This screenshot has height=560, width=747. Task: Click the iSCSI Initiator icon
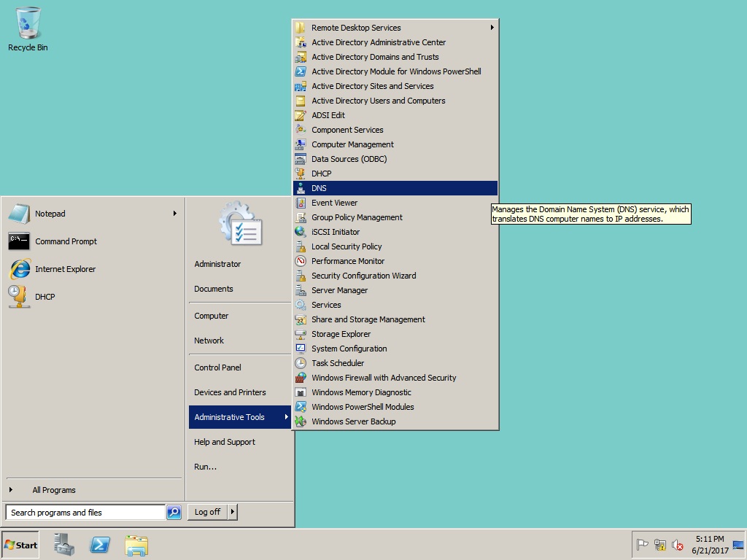[300, 232]
